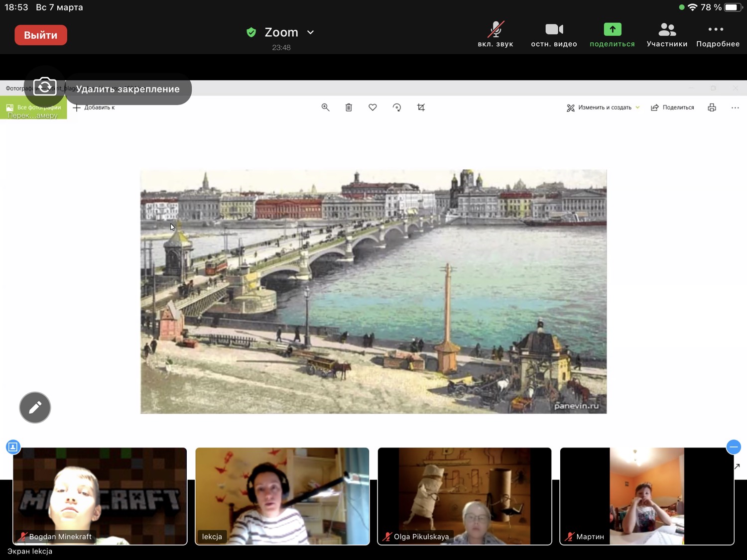Open Подробнее more options menu

click(x=717, y=34)
